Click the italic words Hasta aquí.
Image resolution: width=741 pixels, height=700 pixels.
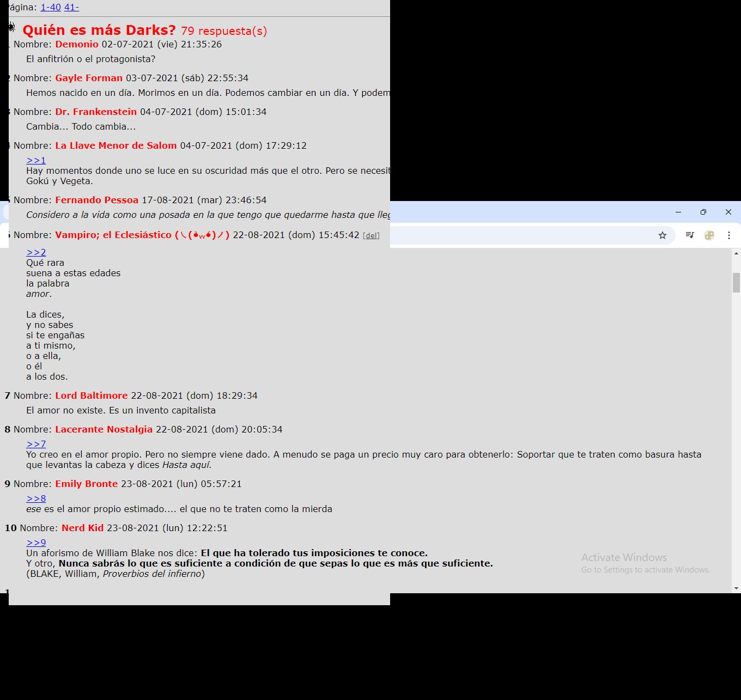187,465
